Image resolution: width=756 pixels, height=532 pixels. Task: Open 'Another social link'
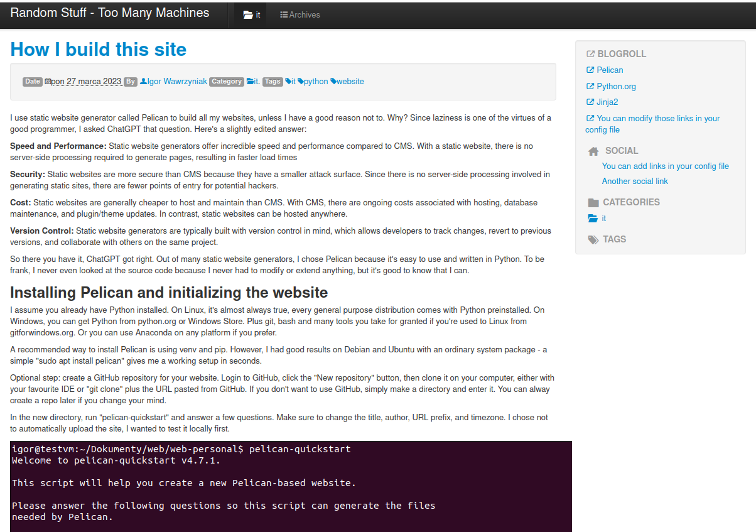point(635,182)
